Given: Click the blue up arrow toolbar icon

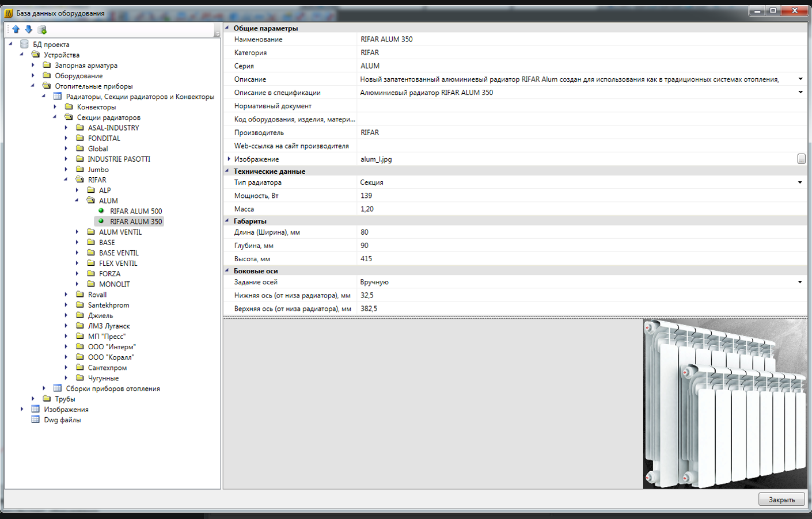Looking at the screenshot, I should coord(16,29).
